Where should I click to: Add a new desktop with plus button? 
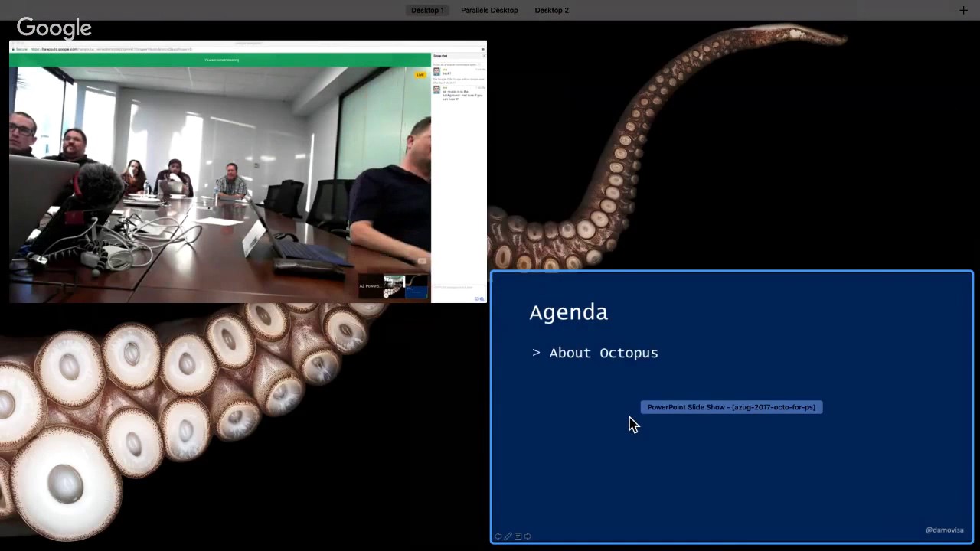[x=963, y=10]
